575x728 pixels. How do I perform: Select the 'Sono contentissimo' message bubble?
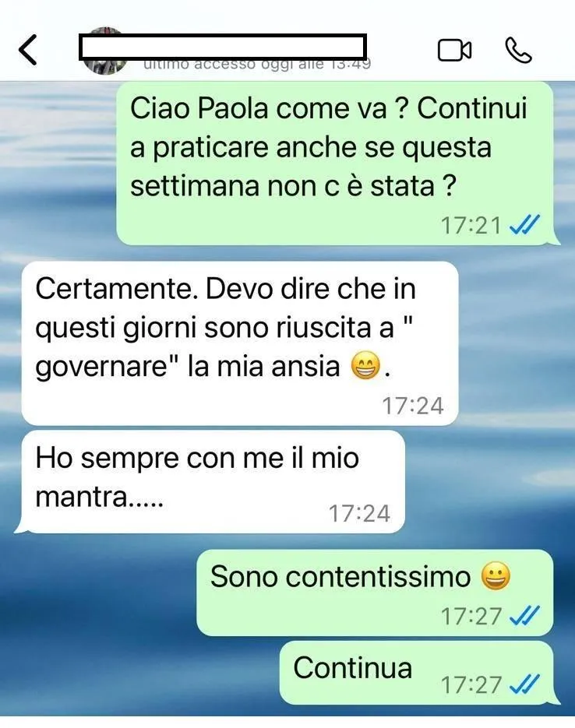(375, 593)
